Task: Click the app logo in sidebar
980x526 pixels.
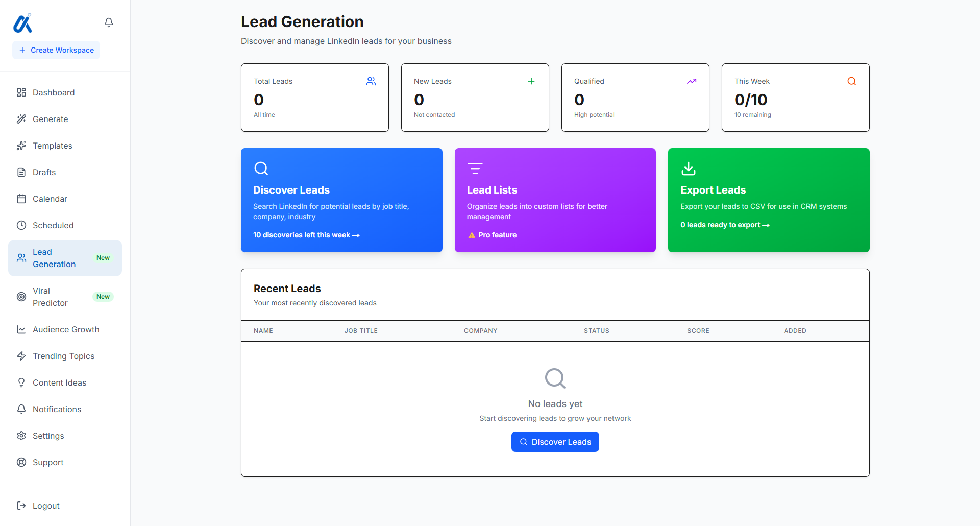Action: pyautogui.click(x=22, y=23)
